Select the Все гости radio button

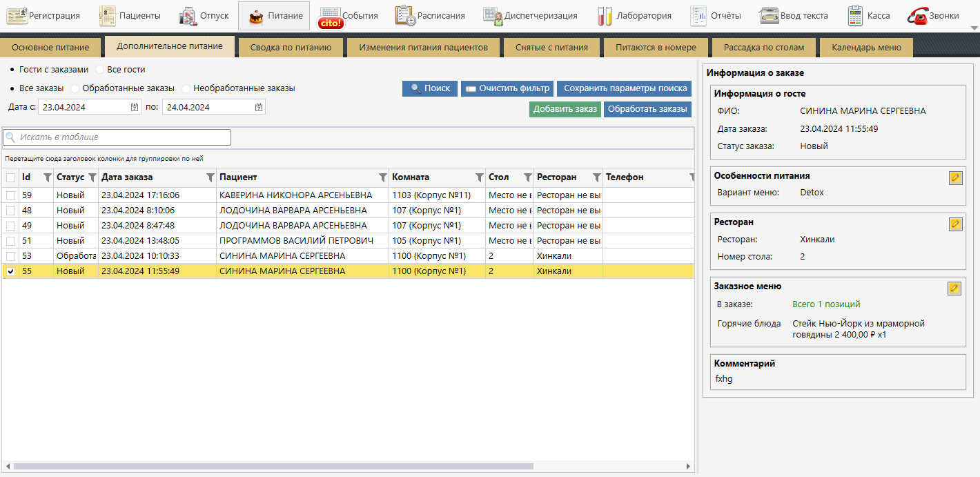[100, 70]
